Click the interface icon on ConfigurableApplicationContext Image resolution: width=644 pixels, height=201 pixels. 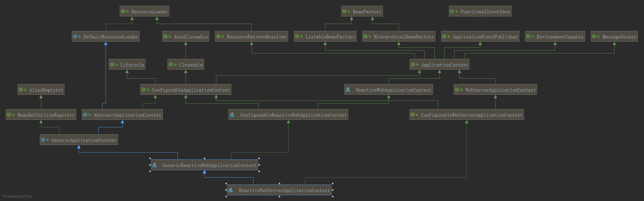coord(143,90)
